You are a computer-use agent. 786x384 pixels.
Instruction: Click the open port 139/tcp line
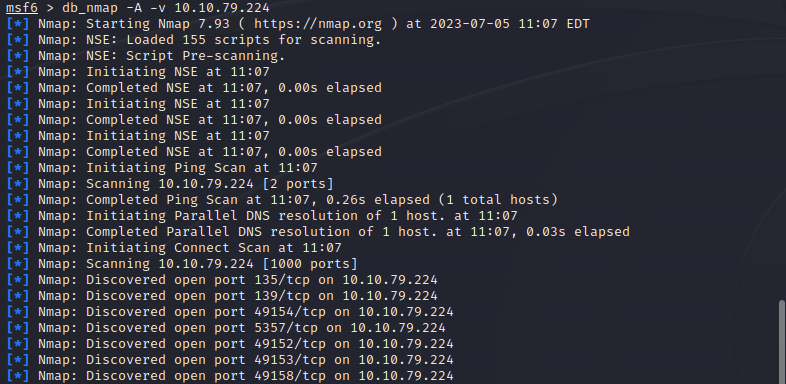click(222, 296)
